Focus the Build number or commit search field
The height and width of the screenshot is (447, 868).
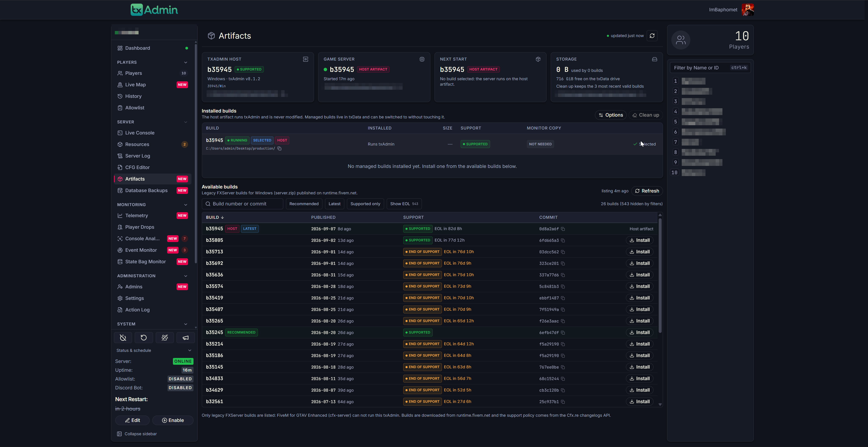point(242,204)
